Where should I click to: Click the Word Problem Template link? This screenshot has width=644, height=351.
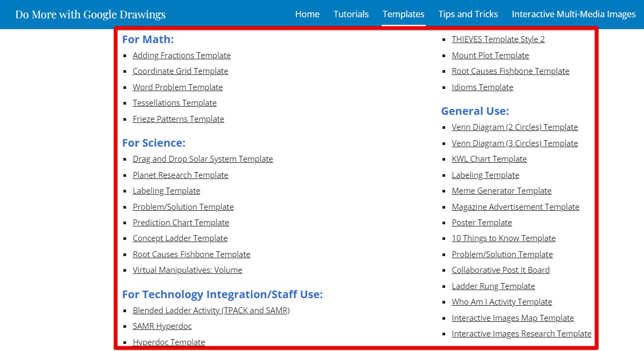point(177,87)
